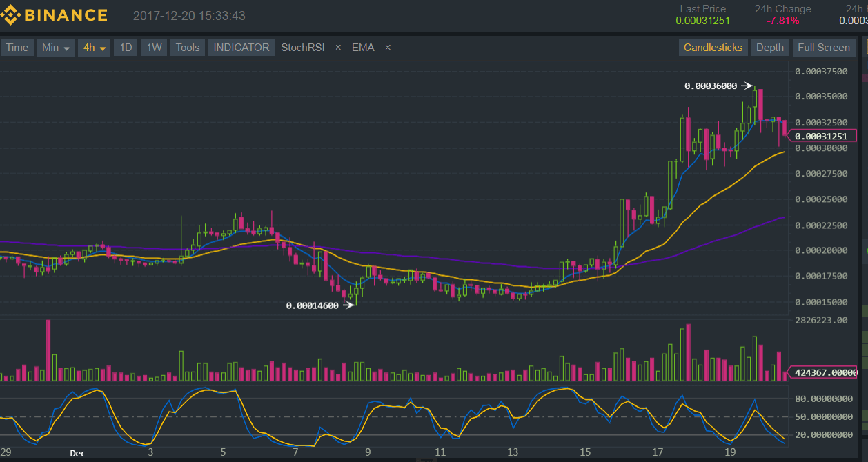Click the 19 date label on time axis
Screen dimensions: 868x462
pyautogui.click(x=730, y=453)
